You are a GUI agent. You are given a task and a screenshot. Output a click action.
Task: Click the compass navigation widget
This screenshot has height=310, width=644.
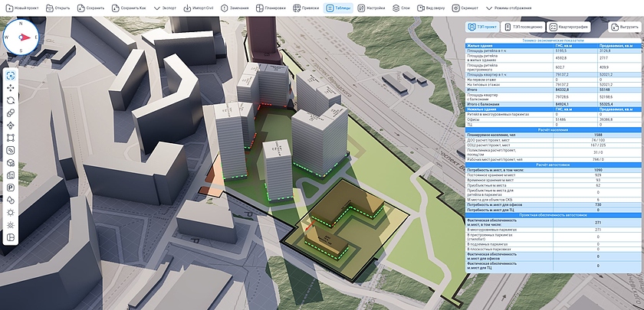tap(21, 37)
